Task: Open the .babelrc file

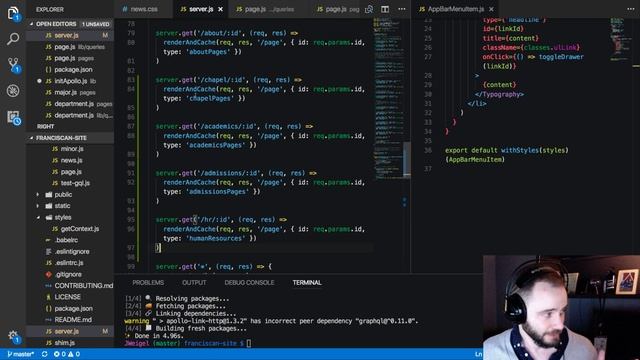Action: (70, 240)
